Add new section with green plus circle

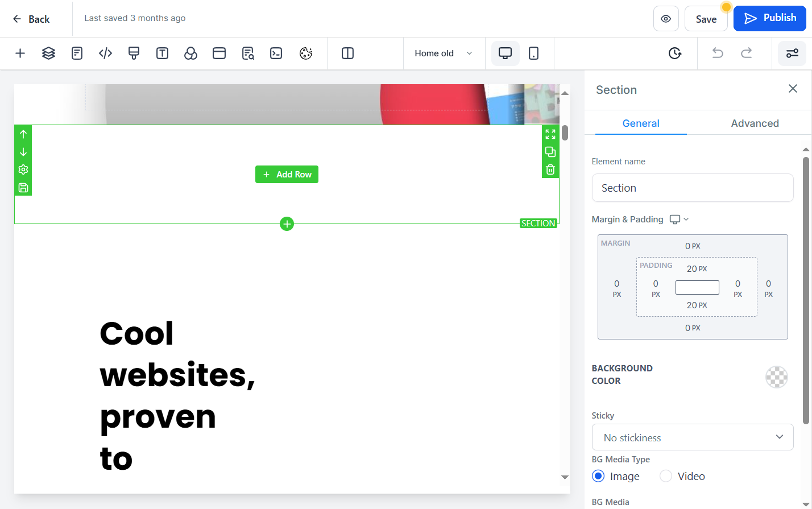(287, 224)
